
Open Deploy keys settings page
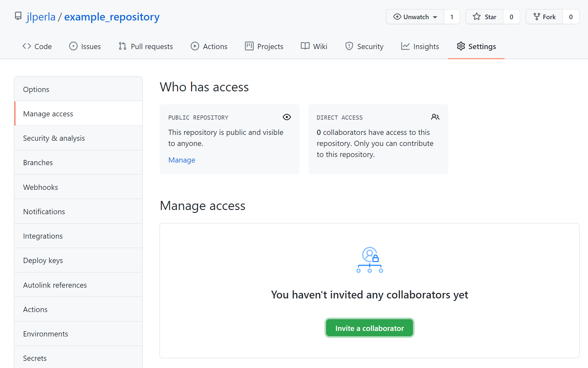click(x=43, y=260)
